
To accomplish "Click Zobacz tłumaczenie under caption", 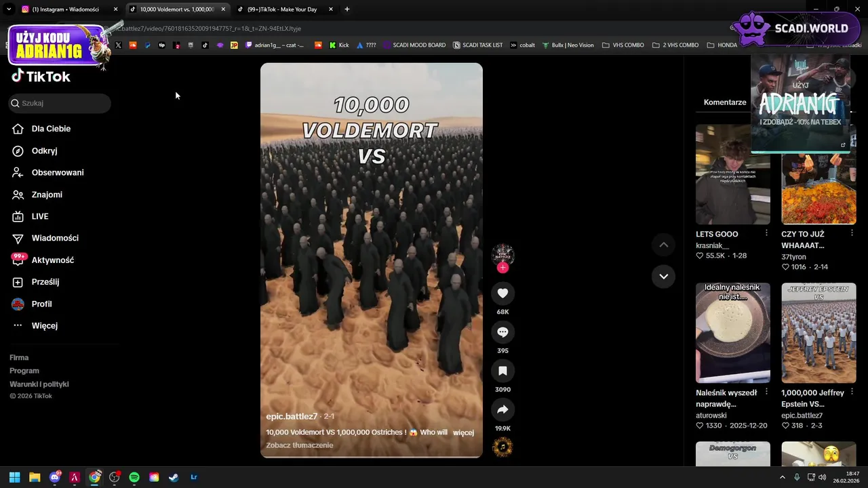I will point(299,445).
